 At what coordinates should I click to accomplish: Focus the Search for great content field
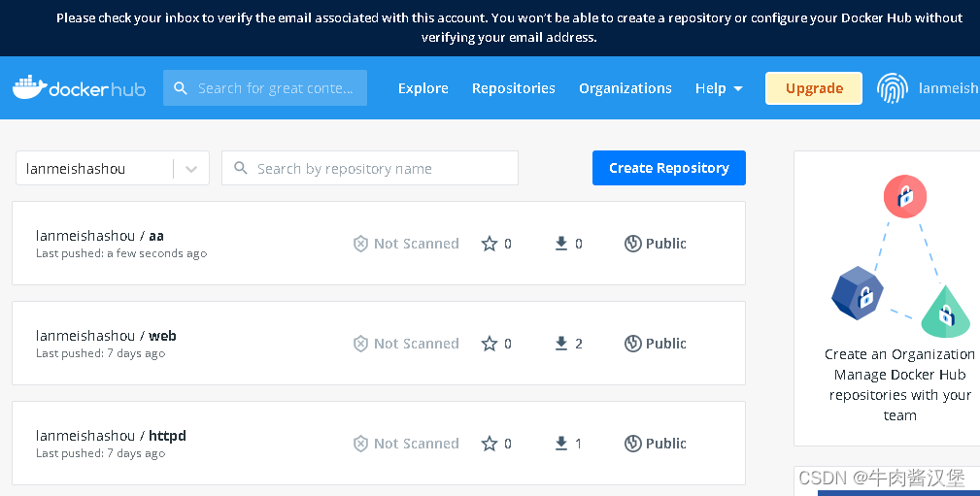point(265,88)
